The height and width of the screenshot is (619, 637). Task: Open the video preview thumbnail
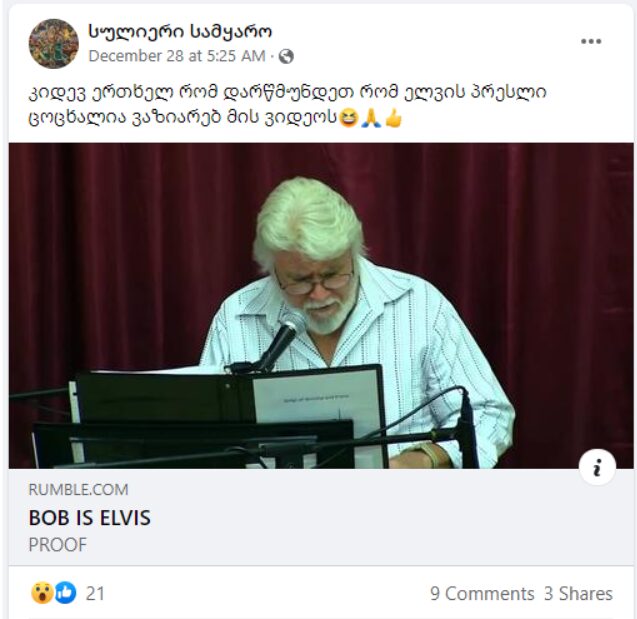[321, 305]
